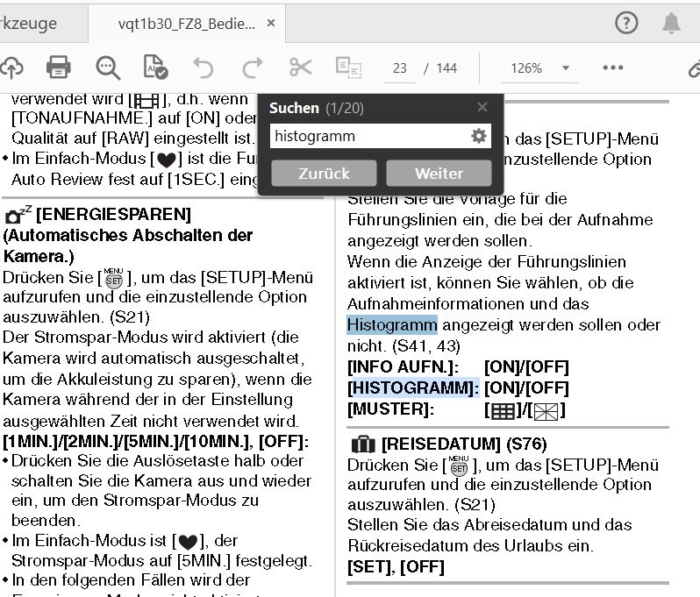Click the highlighted word Histogramm
Image resolution: width=700 pixels, height=597 pixels.
pos(392,325)
